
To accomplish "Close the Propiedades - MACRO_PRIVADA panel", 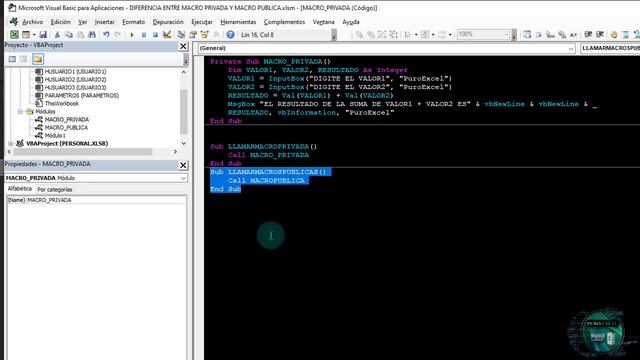I will 183,165.
